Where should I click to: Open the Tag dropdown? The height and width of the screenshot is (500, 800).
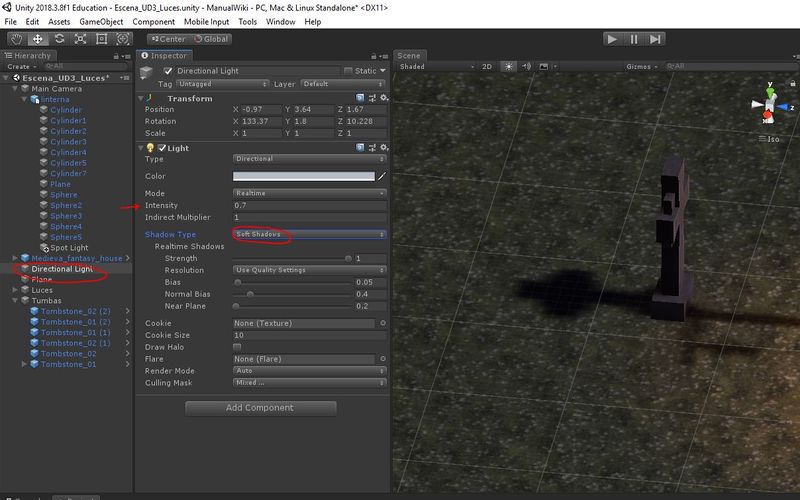pyautogui.click(x=222, y=84)
